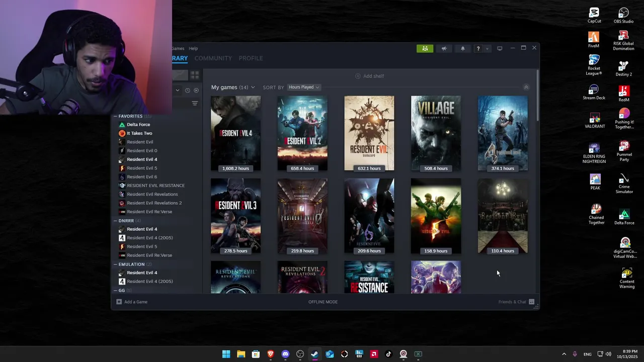
Task: Open Rocket League desktop icon
Action: pyautogui.click(x=594, y=65)
